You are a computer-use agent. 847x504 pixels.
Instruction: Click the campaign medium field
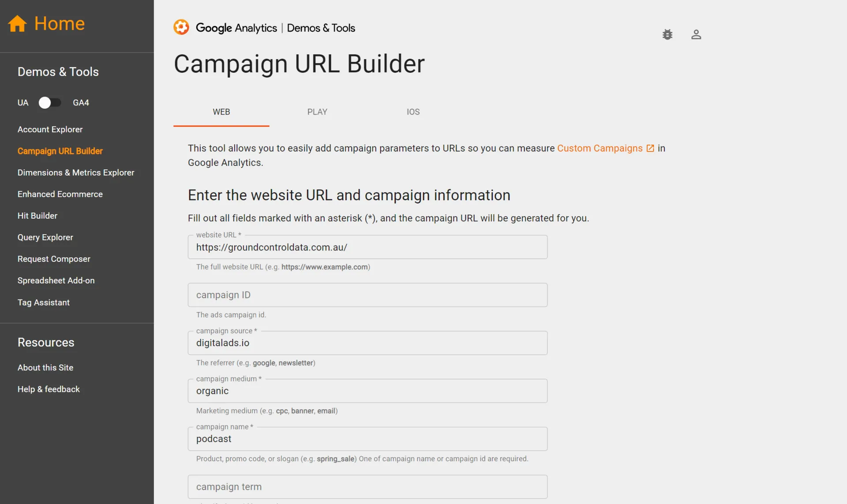click(x=367, y=391)
